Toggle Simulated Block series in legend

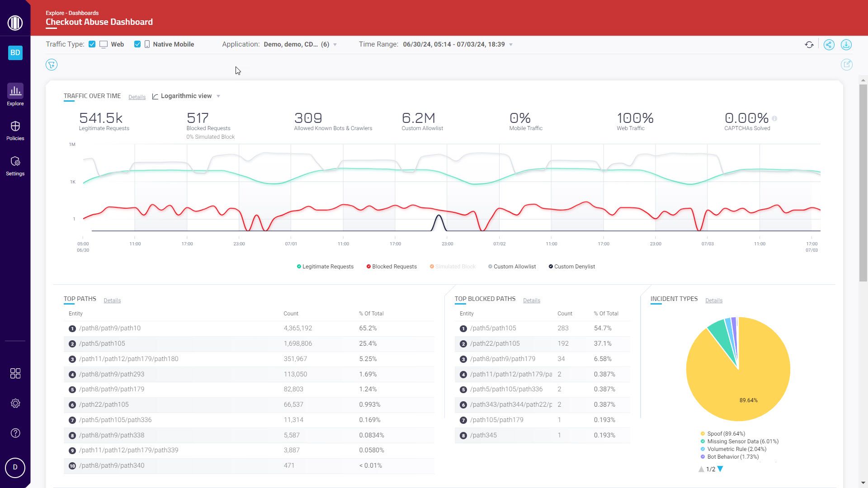point(452,267)
